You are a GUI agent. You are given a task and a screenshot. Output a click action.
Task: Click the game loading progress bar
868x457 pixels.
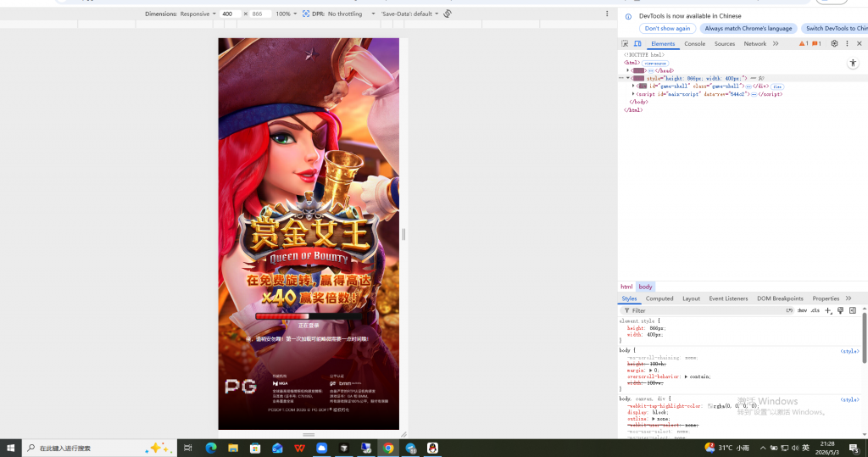(309, 316)
